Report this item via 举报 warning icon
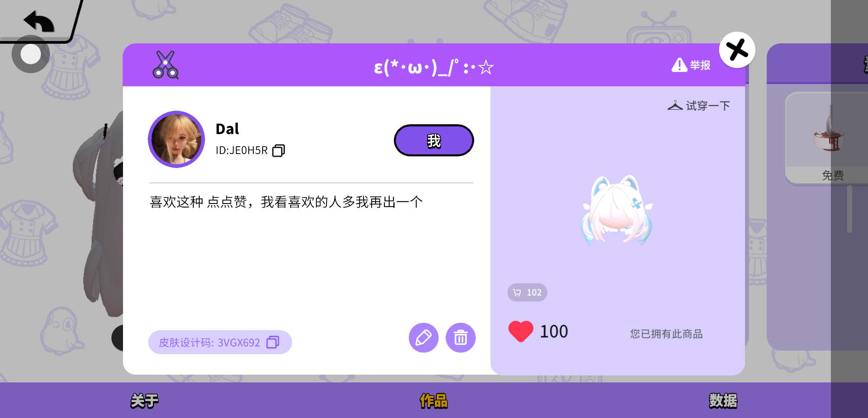868x418 pixels. (x=691, y=65)
